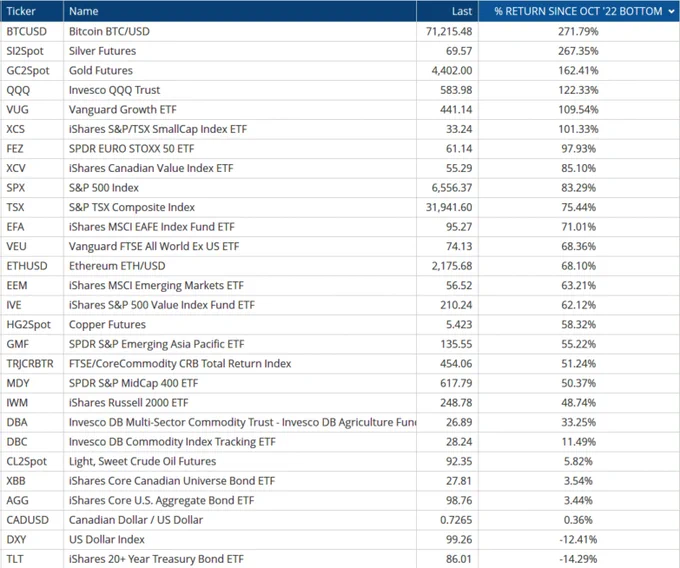This screenshot has width=680, height=568.
Task: Select 'Invesco DB Commodity Index Tracking ETF' name
Action: pyautogui.click(x=172, y=442)
